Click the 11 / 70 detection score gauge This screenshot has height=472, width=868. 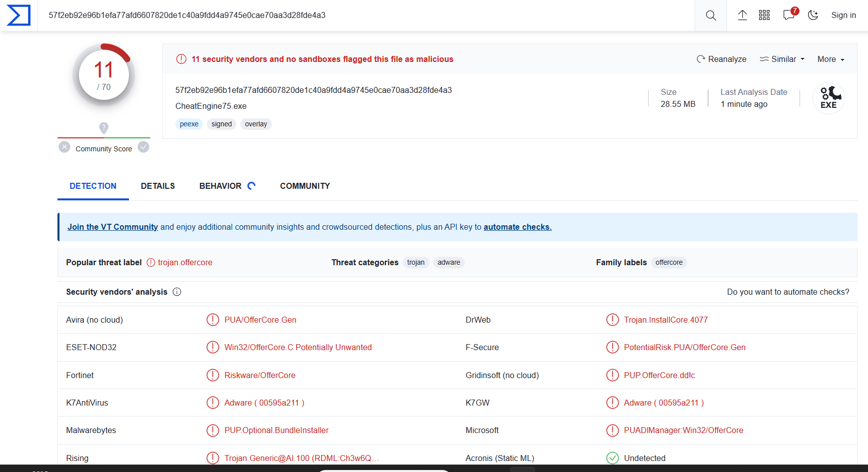click(103, 75)
